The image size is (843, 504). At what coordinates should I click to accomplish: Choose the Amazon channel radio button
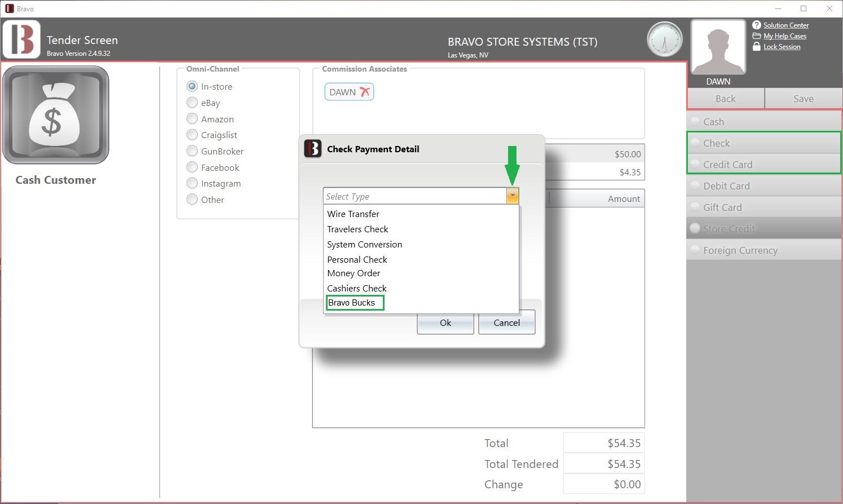pos(192,119)
